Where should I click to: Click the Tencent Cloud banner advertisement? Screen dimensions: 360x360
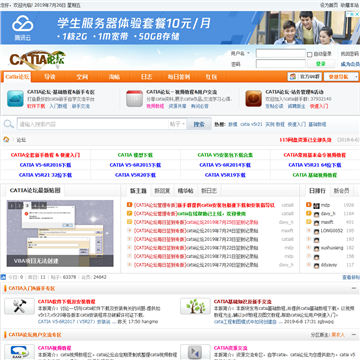point(180,28)
